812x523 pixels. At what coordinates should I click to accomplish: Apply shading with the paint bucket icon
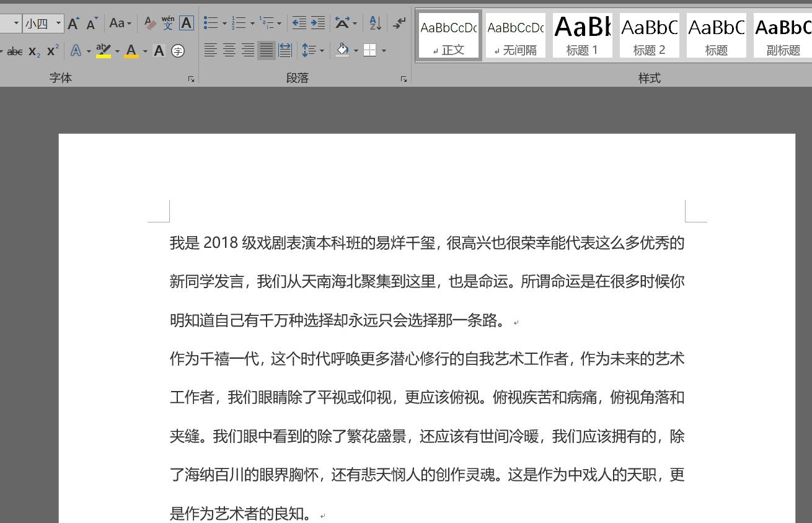click(x=343, y=50)
